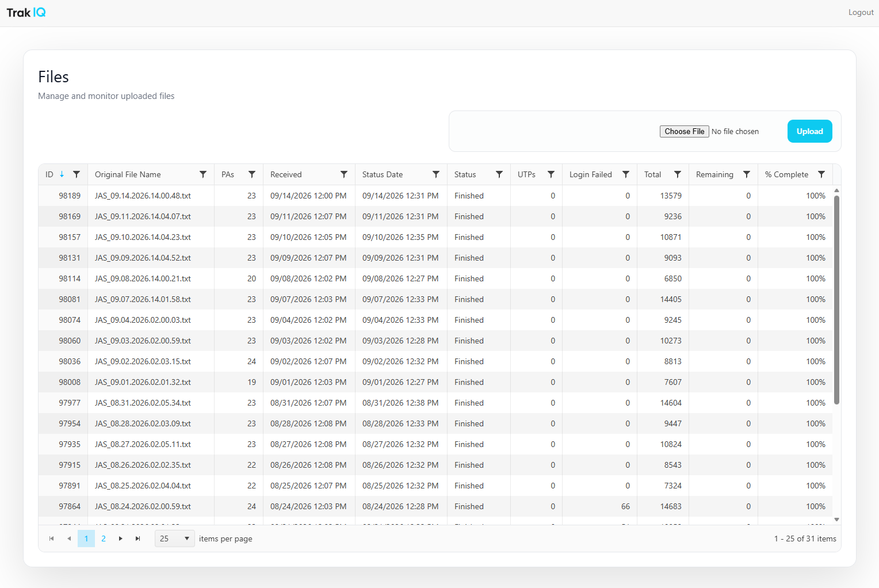Click the Choose File button
This screenshot has width=879, height=588.
684,131
